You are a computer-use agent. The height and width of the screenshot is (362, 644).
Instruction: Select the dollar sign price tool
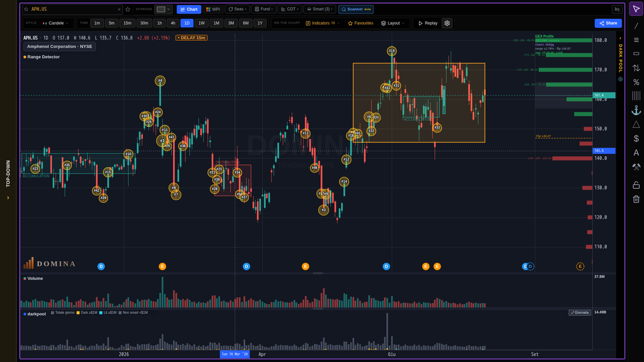(x=636, y=138)
